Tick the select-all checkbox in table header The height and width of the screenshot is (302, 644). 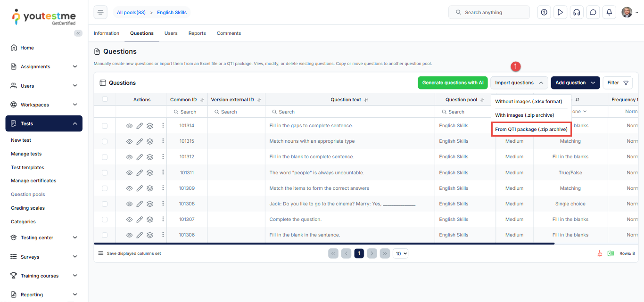coord(105,99)
